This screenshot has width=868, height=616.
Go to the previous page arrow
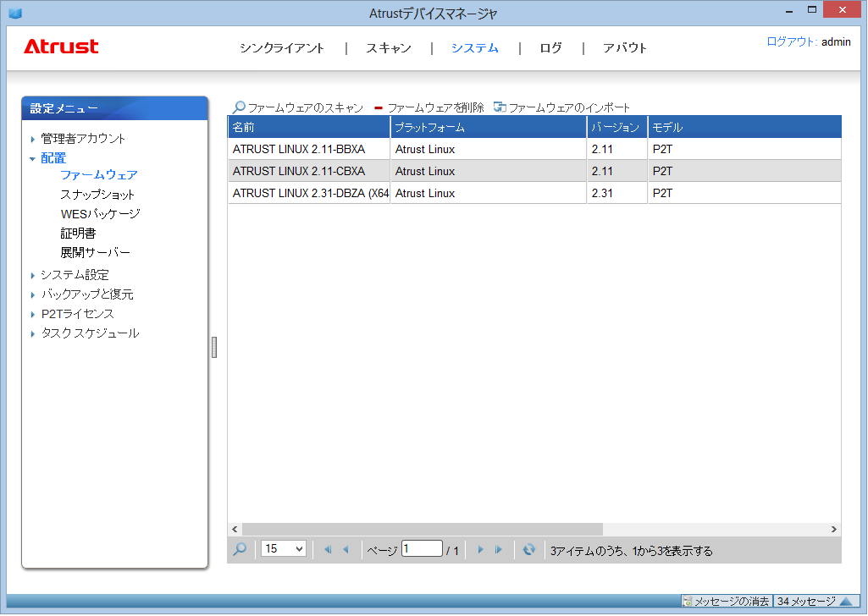tap(346, 550)
